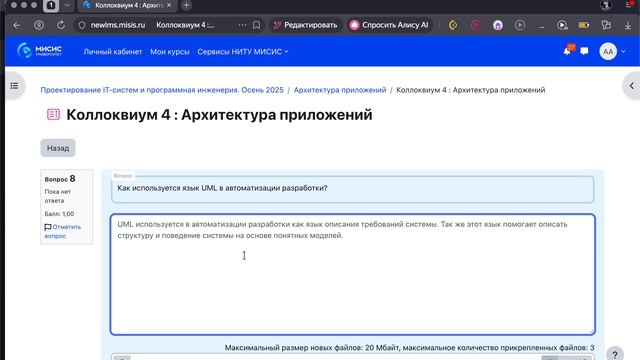Flag question via Отметить вопрос
This screenshot has height=360, width=640.
(x=63, y=231)
